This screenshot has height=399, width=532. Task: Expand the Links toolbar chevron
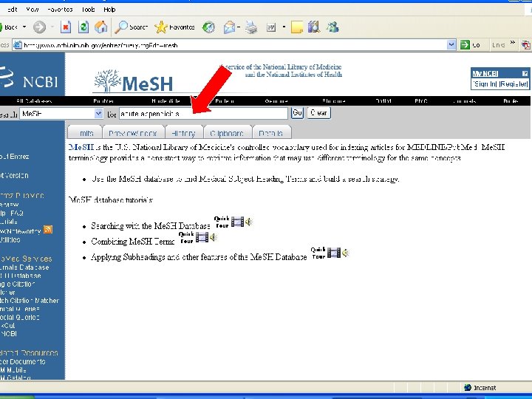(x=512, y=43)
